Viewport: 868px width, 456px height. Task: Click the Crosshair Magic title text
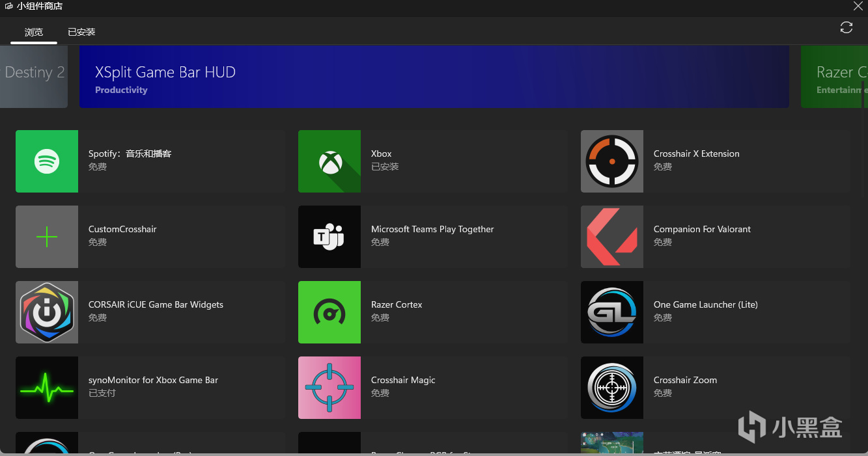(x=403, y=381)
